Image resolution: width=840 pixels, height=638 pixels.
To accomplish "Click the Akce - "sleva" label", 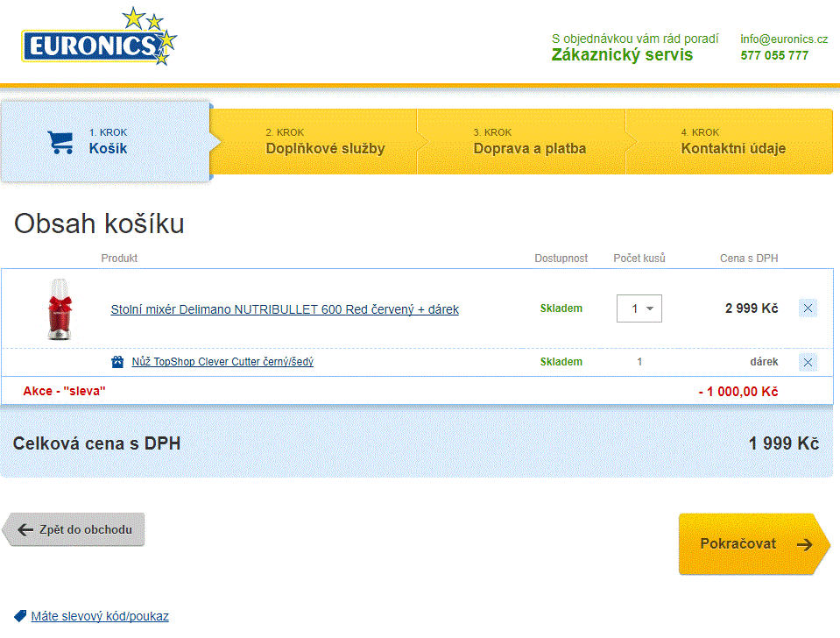I will tap(64, 391).
